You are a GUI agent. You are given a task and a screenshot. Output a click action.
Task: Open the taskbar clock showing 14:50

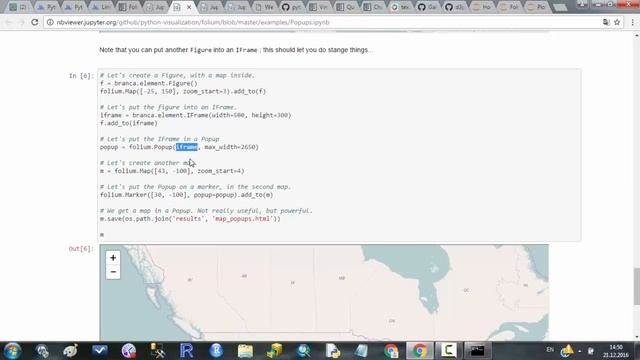616,351
